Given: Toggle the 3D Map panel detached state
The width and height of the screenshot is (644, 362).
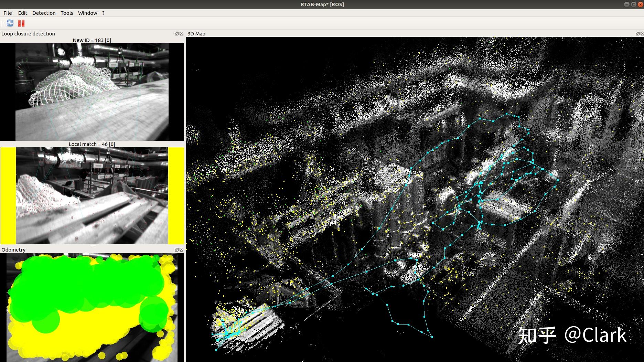Looking at the screenshot, I should click(637, 33).
